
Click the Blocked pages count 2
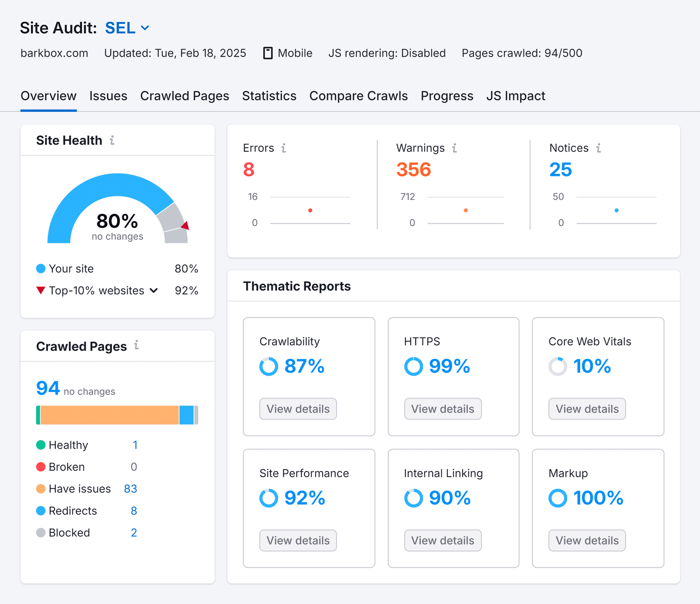[x=134, y=533]
